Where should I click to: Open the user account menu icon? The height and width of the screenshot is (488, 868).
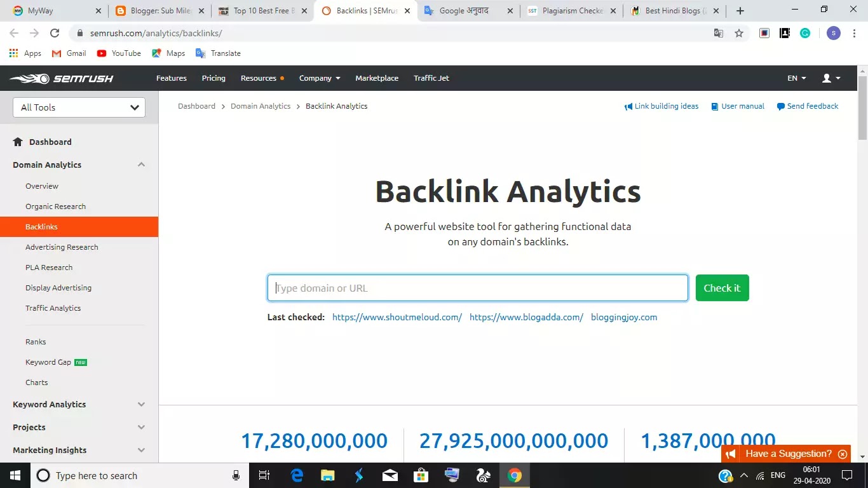[x=831, y=78]
